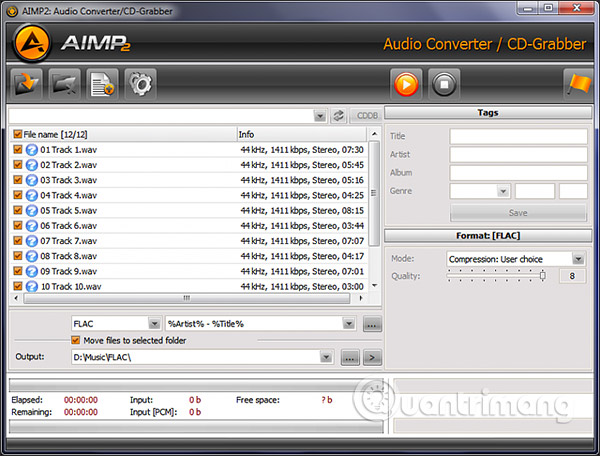Click the File name column header
600x456 pixels.
(x=123, y=134)
